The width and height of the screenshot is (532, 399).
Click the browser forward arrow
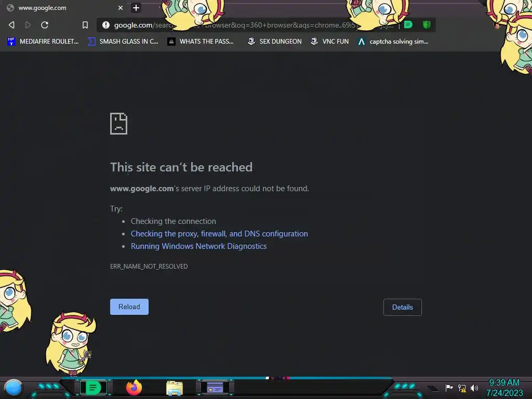point(28,25)
